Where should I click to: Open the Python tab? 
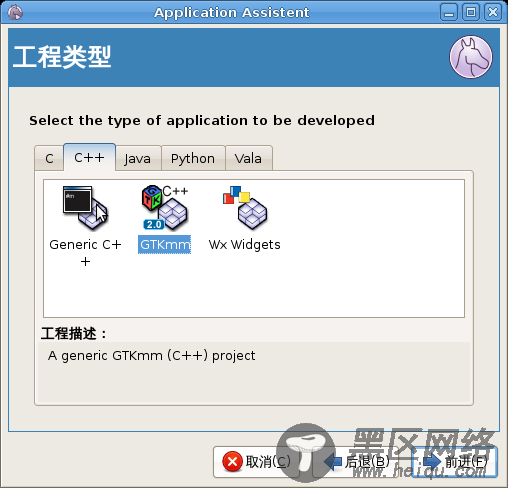coord(193,158)
